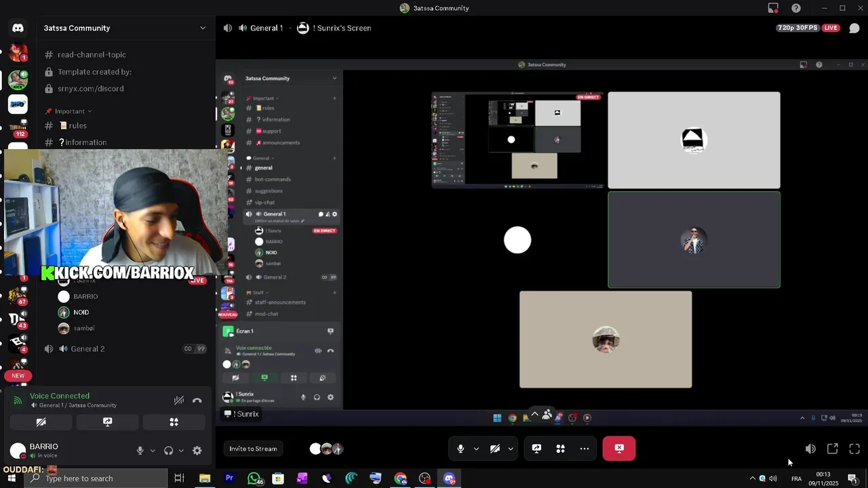Open the green KICK avatar server

click(18, 80)
